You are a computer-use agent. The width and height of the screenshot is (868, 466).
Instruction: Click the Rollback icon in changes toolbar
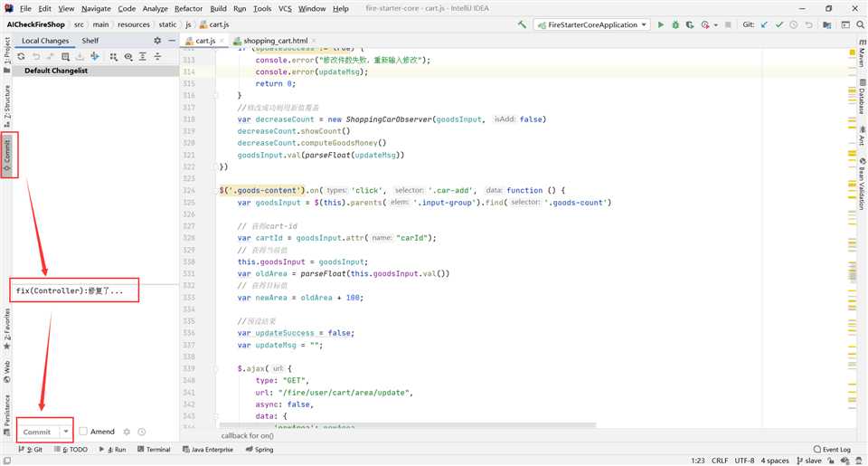(x=36, y=56)
